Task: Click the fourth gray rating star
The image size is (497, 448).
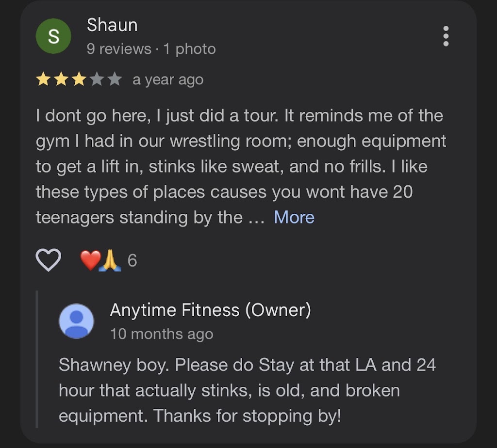Action: (x=97, y=80)
